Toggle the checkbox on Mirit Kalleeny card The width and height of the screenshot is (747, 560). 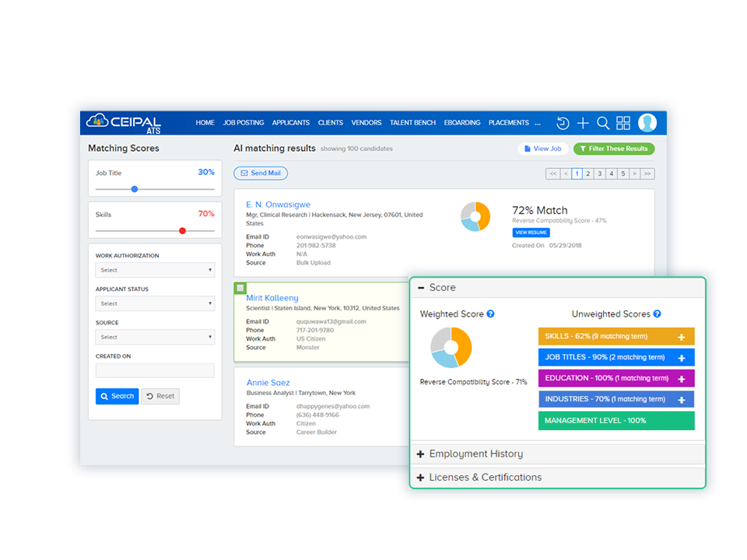tap(240, 288)
